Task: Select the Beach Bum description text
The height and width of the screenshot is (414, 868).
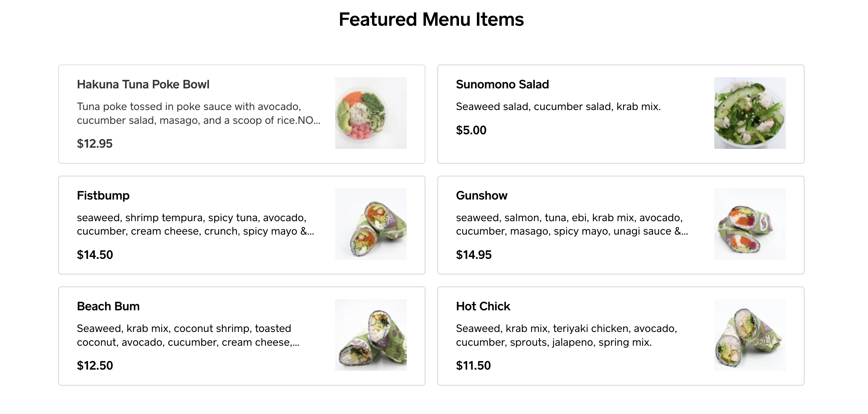Action: (187, 335)
